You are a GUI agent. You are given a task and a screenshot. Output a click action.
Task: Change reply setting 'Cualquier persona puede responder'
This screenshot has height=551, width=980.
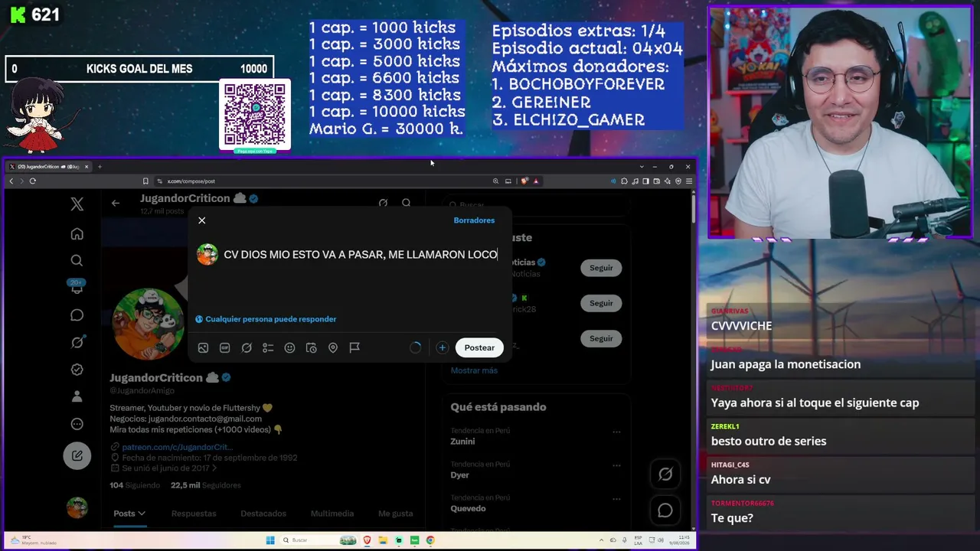[x=266, y=319]
